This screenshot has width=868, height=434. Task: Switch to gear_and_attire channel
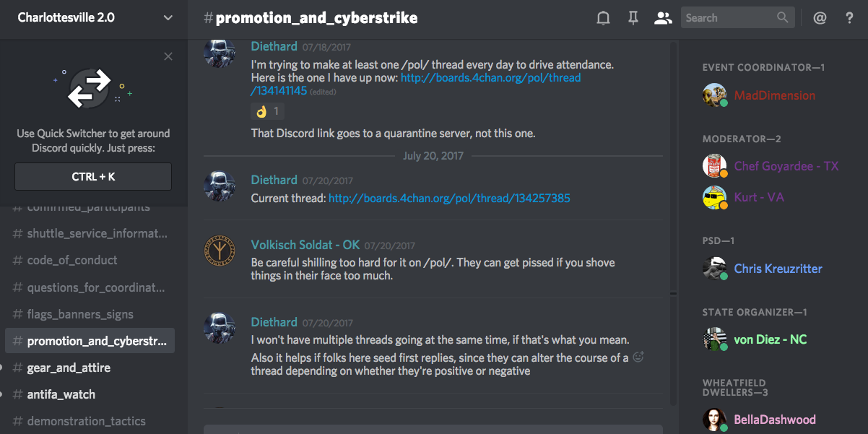point(69,368)
